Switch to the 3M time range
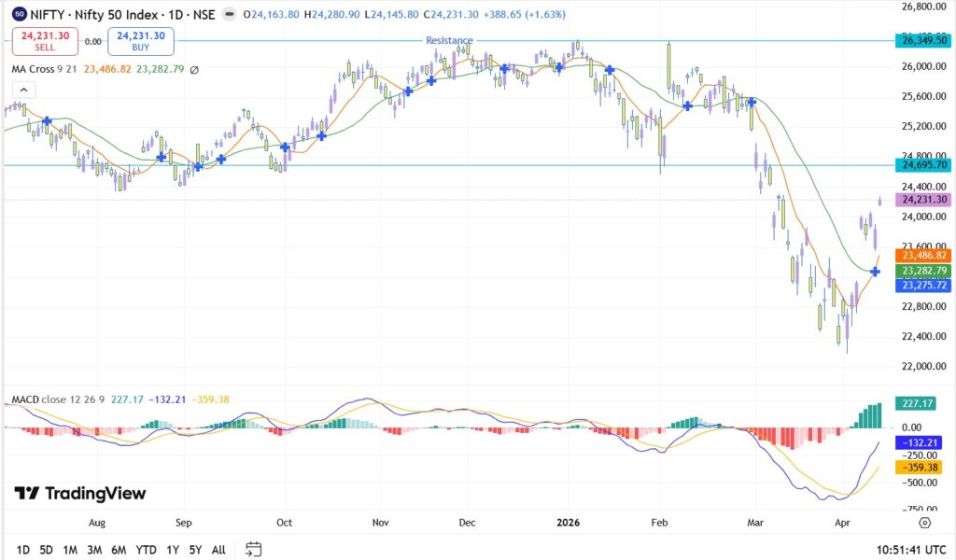Screen dimensions: 956x560 point(94,550)
